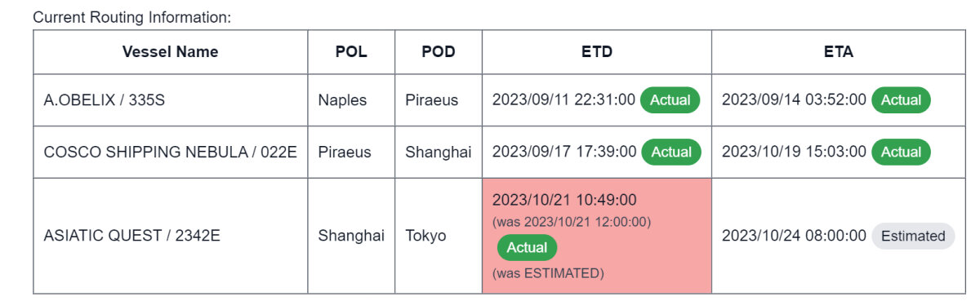Click the ETD column header
Image resolution: width=980 pixels, height=305 pixels.
(597, 52)
